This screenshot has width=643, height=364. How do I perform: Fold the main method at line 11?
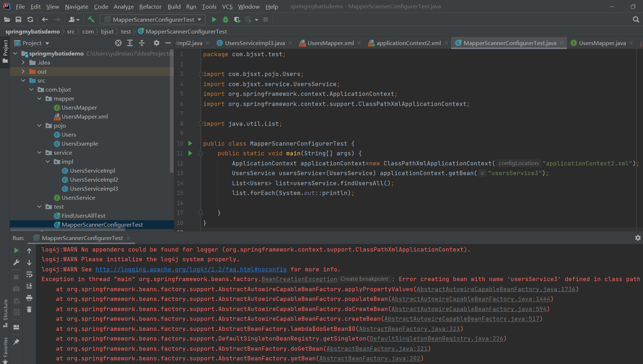pyautogui.click(x=201, y=154)
